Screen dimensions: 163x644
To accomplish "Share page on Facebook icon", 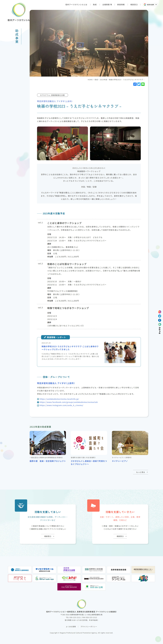I will click(135, 84).
